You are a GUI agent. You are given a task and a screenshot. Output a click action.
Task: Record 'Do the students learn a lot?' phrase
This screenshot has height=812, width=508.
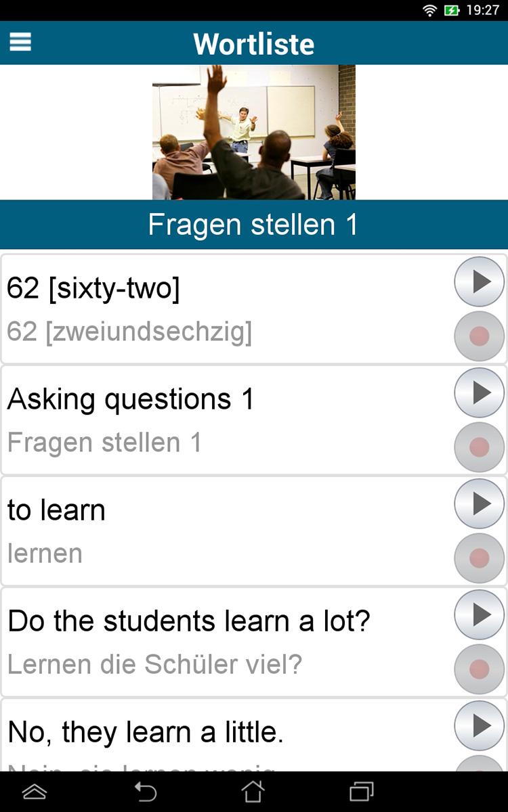click(479, 669)
